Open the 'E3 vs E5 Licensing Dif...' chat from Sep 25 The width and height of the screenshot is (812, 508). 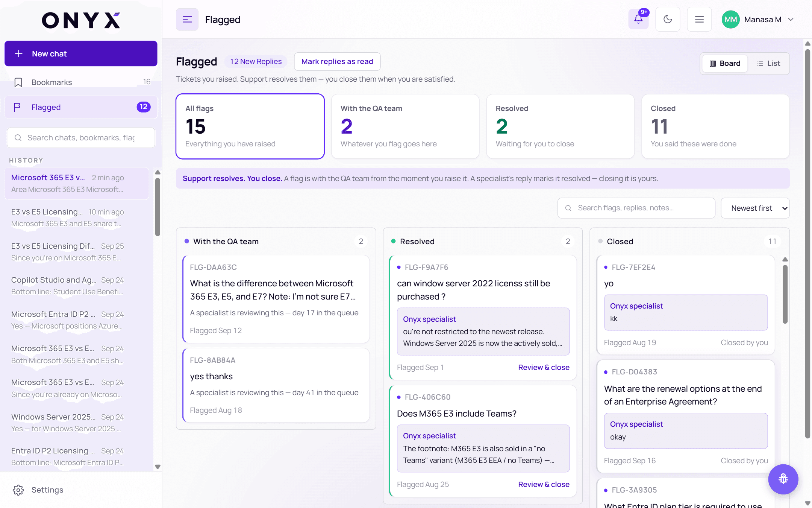[x=77, y=252]
